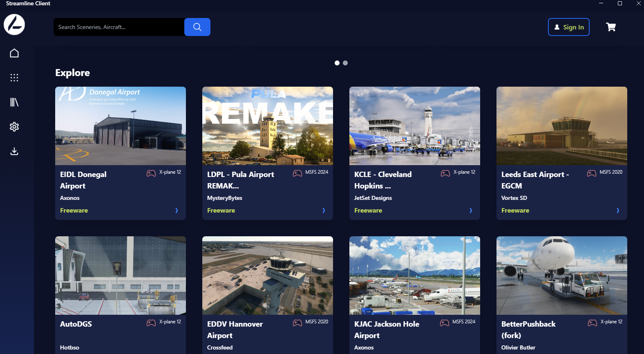Click MSFS 2024 label on KJAC Jackson Hole card
Screen dimensions: 644x354
[x=464, y=322]
